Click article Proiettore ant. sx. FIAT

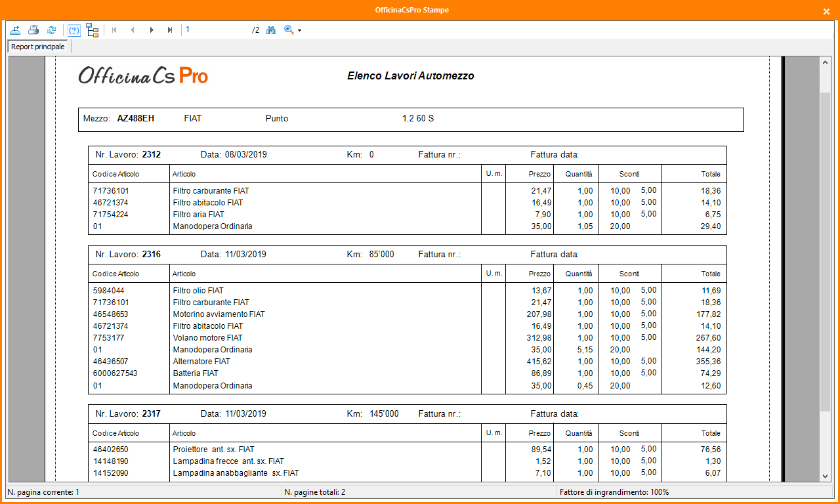[213, 450]
